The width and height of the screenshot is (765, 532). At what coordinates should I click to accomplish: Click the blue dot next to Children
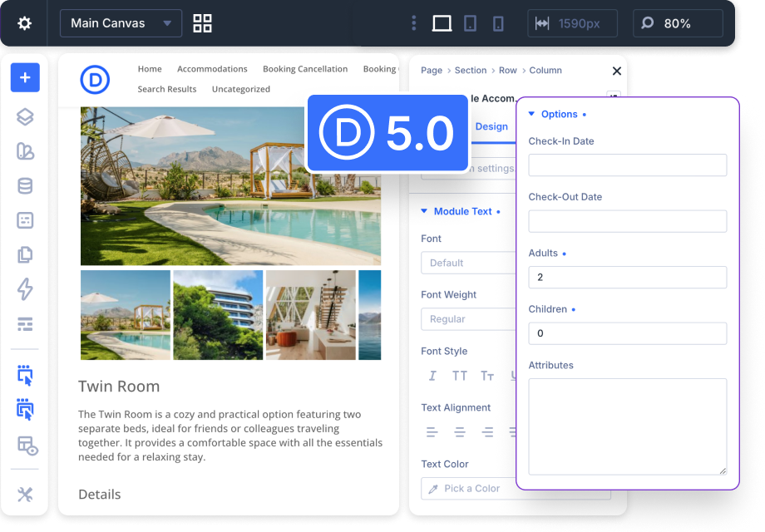tap(573, 310)
